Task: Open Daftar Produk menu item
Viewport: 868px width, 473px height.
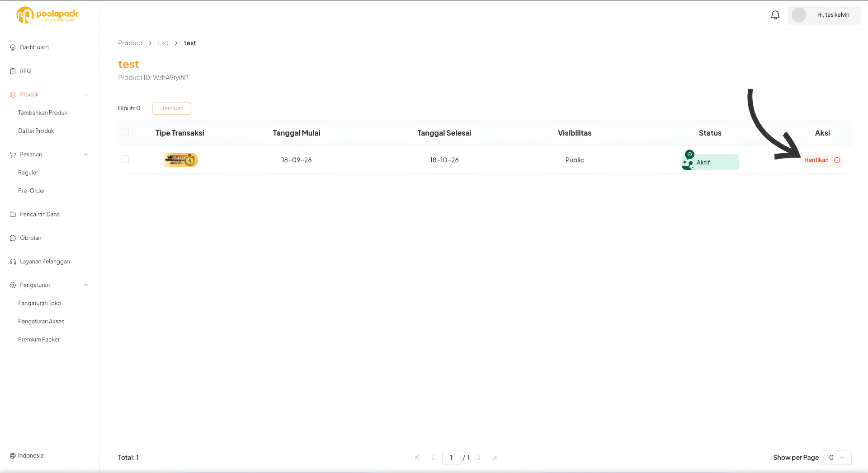Action: (x=36, y=131)
